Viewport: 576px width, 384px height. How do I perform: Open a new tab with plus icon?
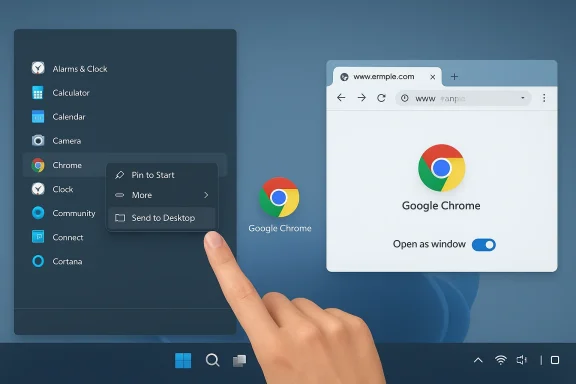[x=454, y=76]
